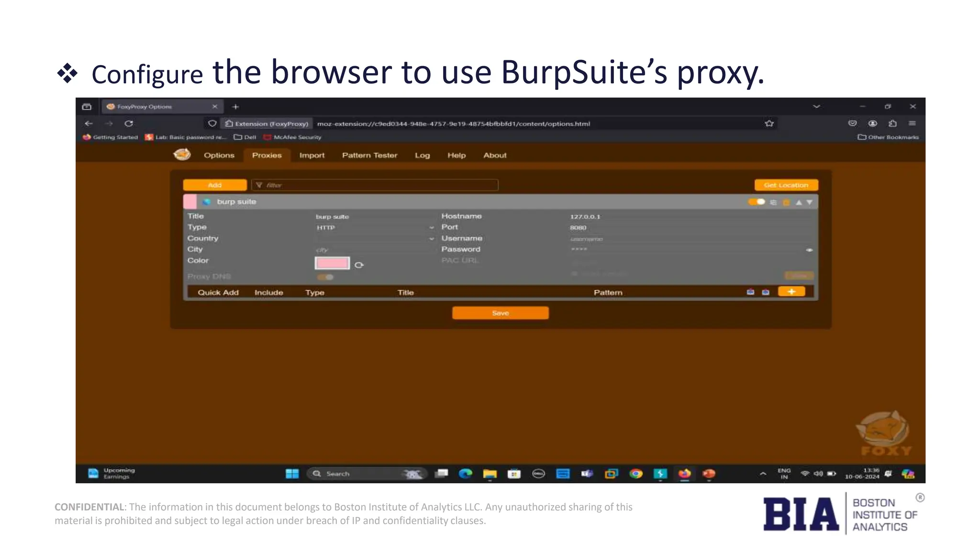This screenshot has height=551, width=980.
Task: Open Microsoft Teams from the taskbar
Action: click(587, 474)
